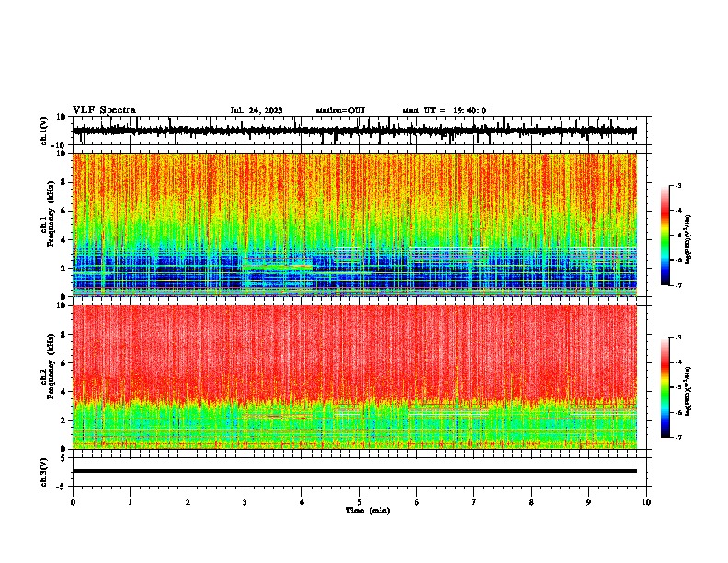Click time axis tick label "2"
Image resolution: width=728 pixels, height=563 pixels.
pos(188,502)
